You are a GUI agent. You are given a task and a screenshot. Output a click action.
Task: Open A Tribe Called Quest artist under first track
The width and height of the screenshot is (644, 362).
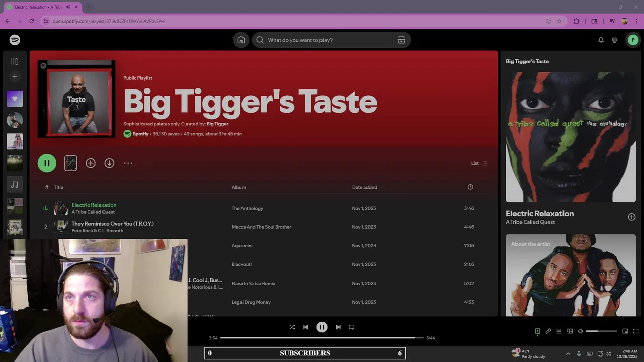coord(93,212)
